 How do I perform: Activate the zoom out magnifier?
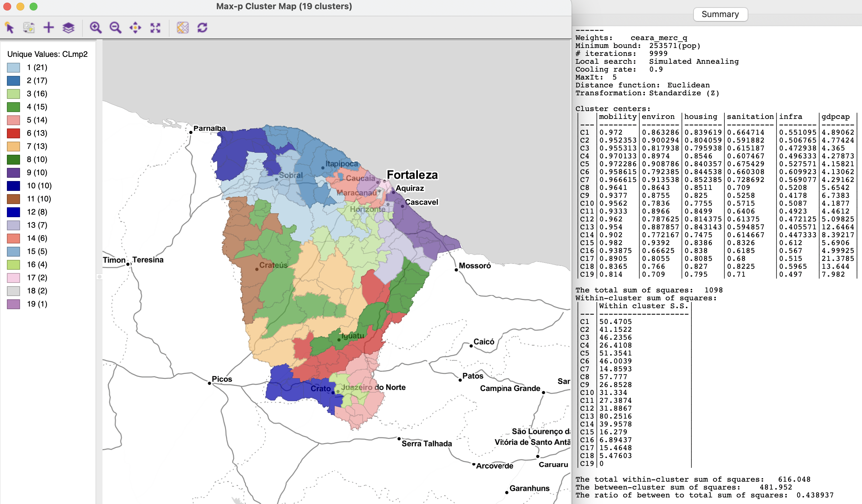[115, 28]
